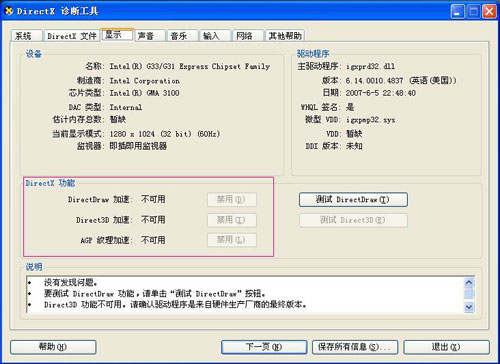Click the notes scrollbar up arrow

pos(469,283)
